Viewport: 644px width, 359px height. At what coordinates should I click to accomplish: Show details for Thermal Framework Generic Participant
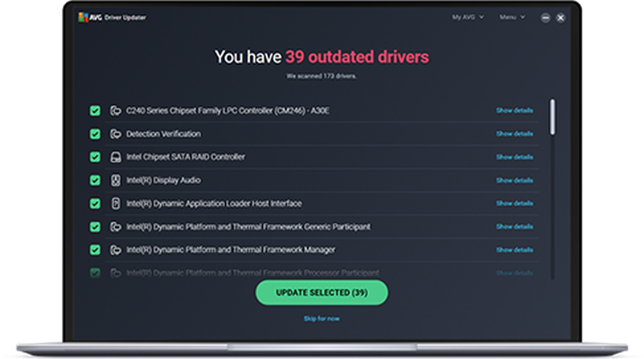(x=514, y=227)
